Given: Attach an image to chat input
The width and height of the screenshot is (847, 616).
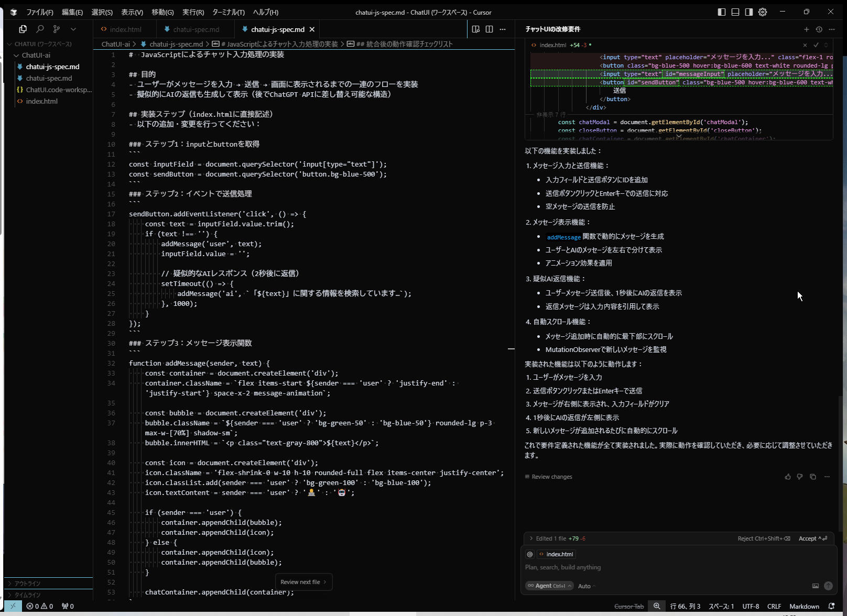Looking at the screenshot, I should tap(815, 586).
